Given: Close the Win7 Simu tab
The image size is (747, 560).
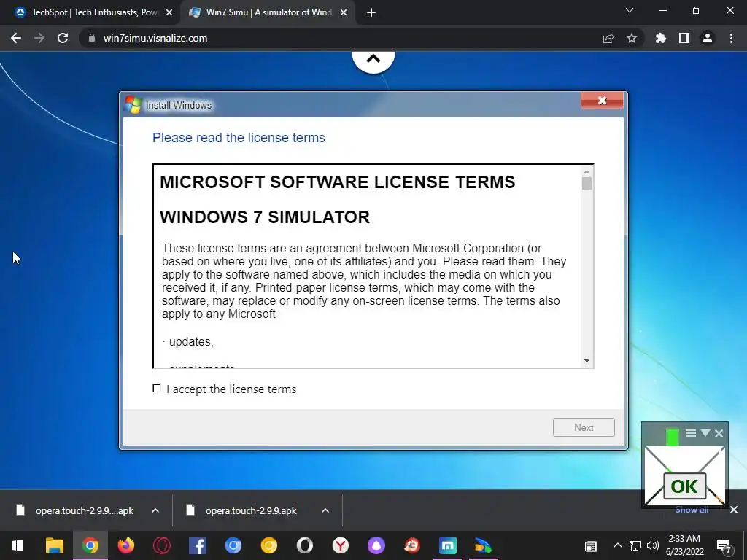Looking at the screenshot, I should [x=344, y=13].
